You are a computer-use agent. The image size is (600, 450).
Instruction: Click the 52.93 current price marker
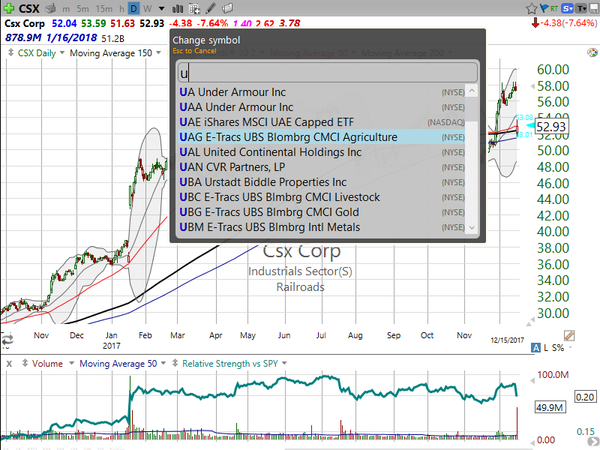pyautogui.click(x=551, y=126)
